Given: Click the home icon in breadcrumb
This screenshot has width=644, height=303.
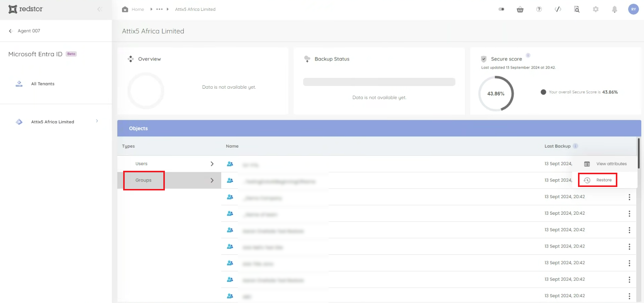Looking at the screenshot, I should pyautogui.click(x=125, y=9).
